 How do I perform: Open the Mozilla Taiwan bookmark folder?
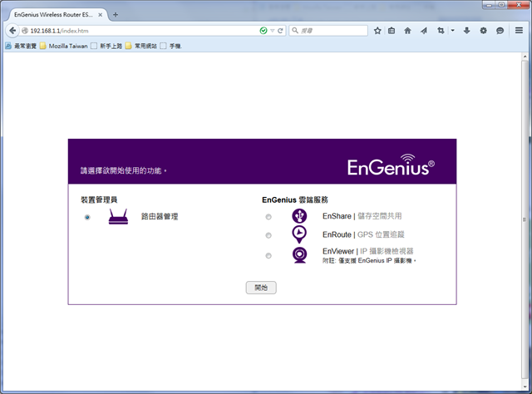click(x=64, y=46)
